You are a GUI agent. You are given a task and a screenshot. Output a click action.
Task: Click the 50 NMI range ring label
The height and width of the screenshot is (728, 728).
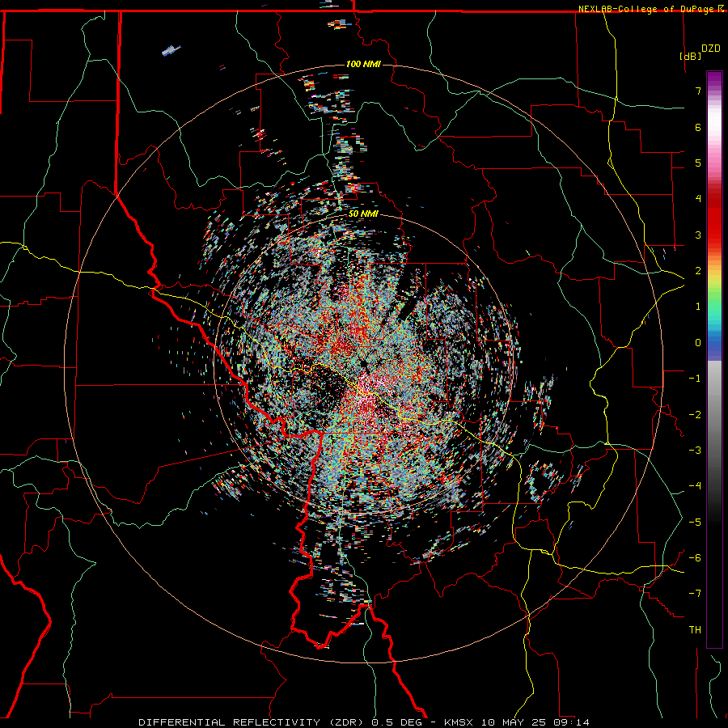coord(363,214)
